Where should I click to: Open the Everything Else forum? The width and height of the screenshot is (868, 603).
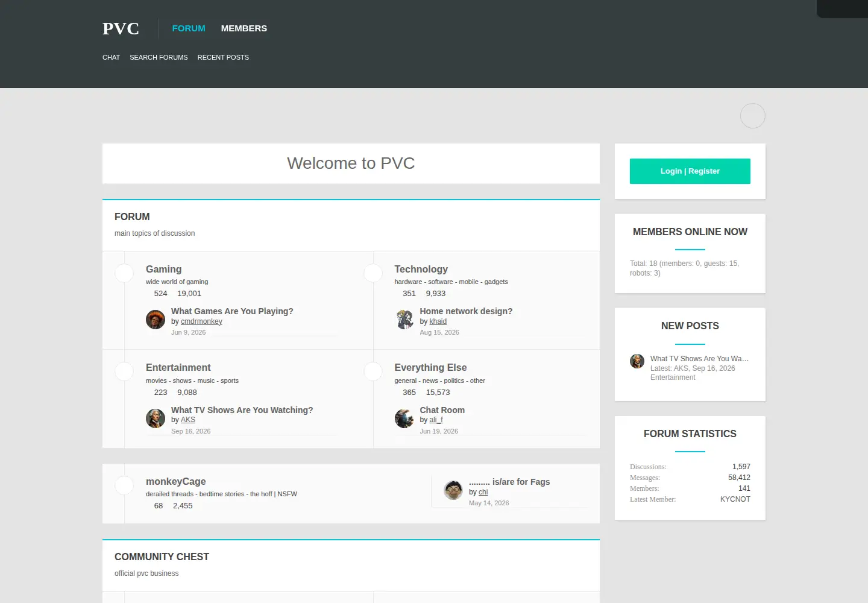pos(430,367)
